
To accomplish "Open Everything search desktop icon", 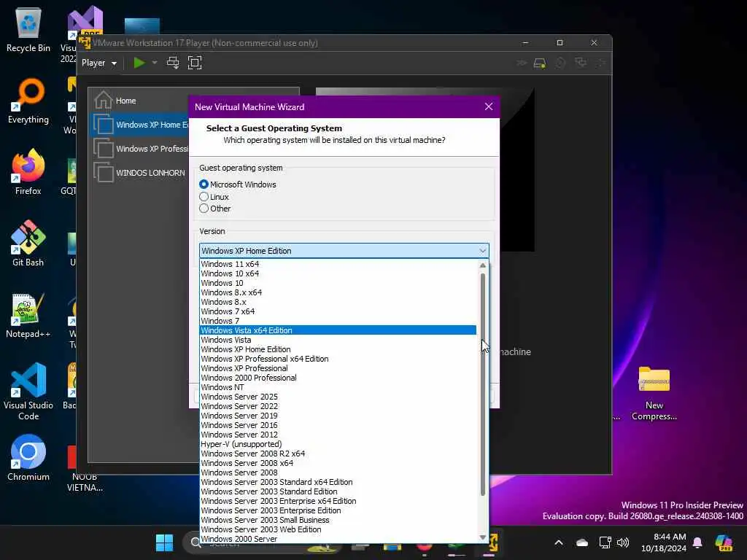I will 28,101.
